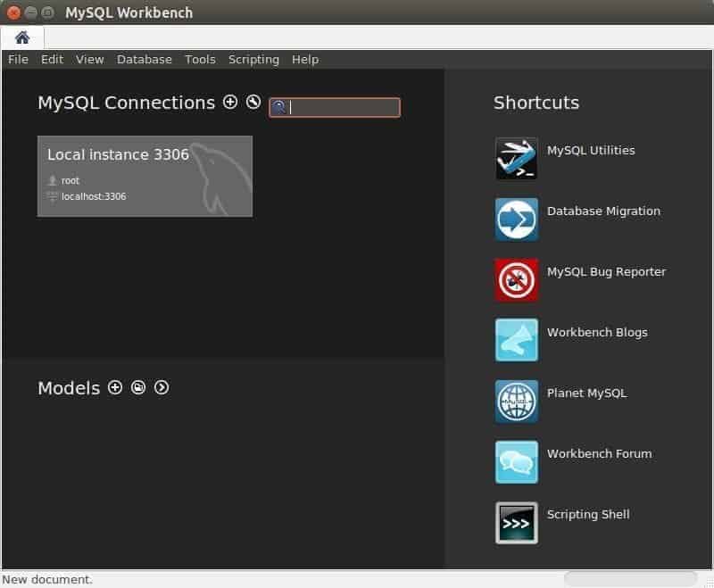Click the Planet MySQL label
Image resolution: width=714 pixels, height=588 pixels.
click(x=587, y=393)
